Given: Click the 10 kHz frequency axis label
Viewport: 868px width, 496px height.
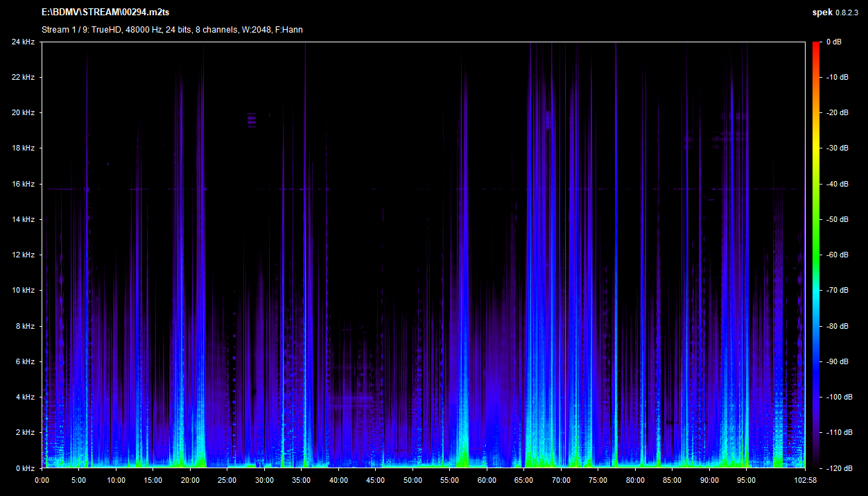Looking at the screenshot, I should (23, 290).
